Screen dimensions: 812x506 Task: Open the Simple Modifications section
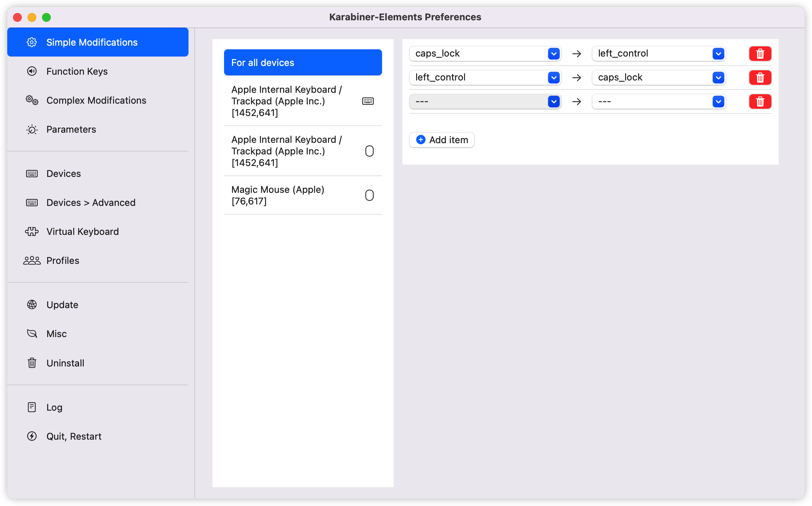[x=98, y=42]
